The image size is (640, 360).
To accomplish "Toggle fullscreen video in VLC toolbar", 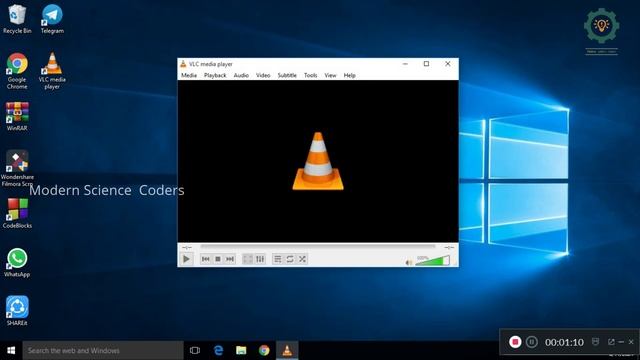I will (248, 259).
